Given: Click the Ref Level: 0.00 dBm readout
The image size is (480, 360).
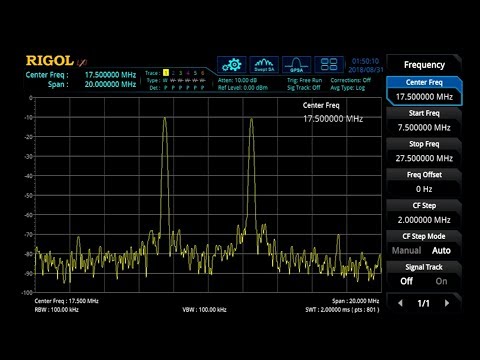Looking at the screenshot, I should pos(243,88).
